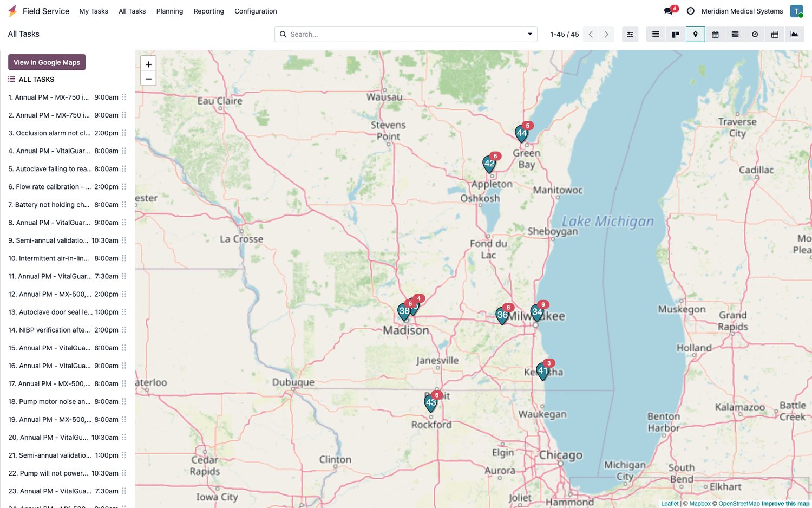Click map marker 38 near Madison

tap(404, 311)
